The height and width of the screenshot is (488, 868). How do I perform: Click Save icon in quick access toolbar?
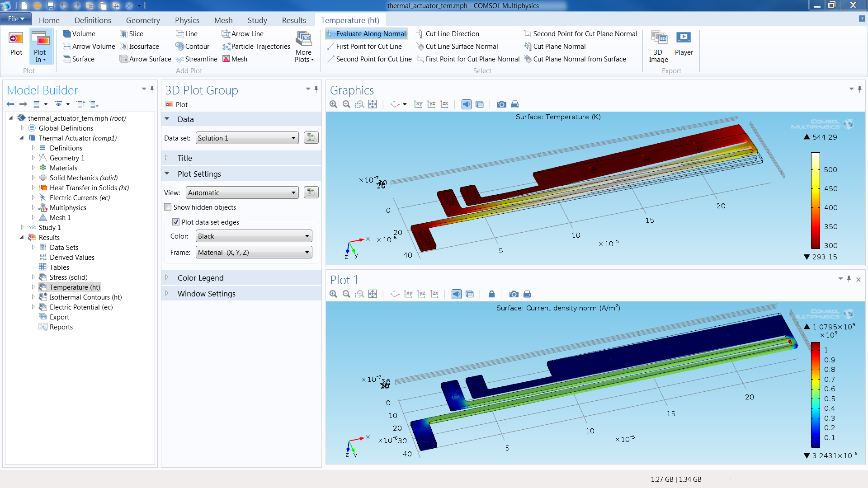(51, 6)
